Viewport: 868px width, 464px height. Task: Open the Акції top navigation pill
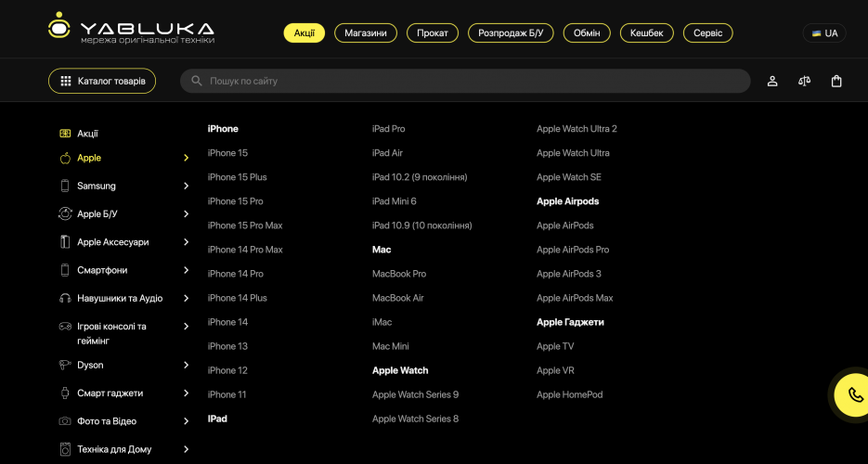[x=304, y=33]
